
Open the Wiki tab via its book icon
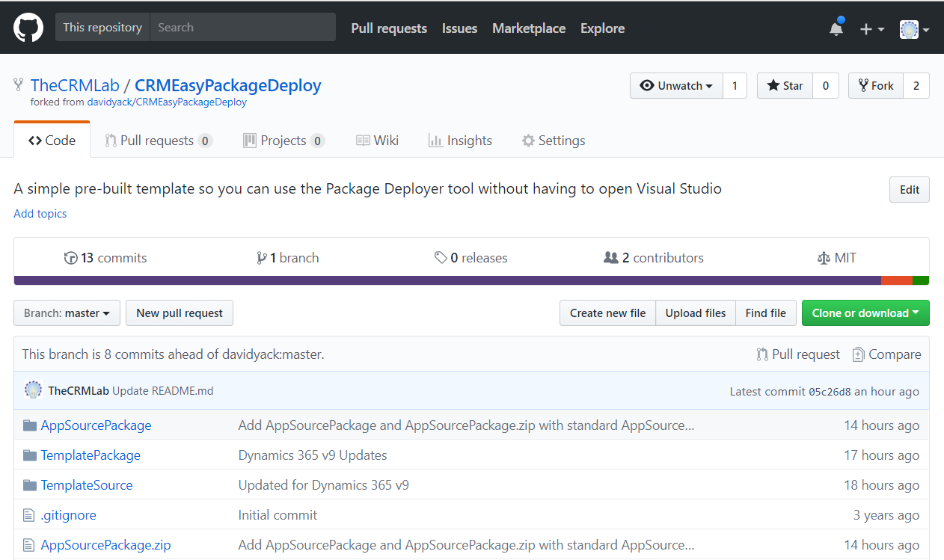[361, 140]
